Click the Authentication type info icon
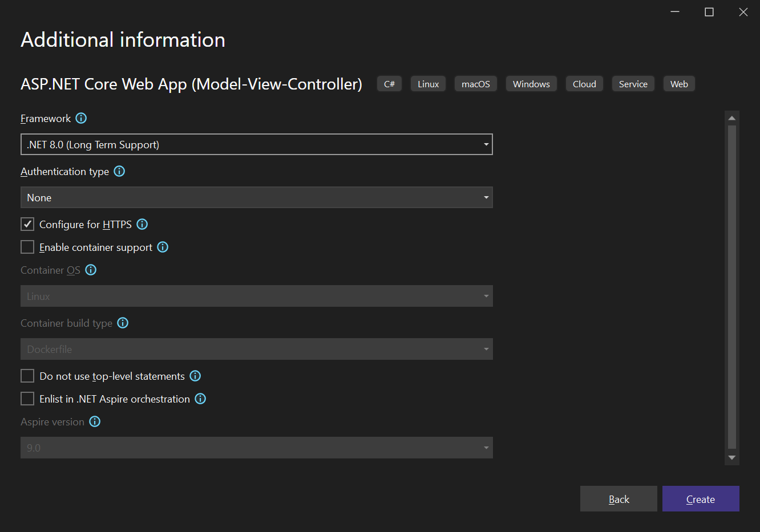Viewport: 760px width, 532px height. 119,171
